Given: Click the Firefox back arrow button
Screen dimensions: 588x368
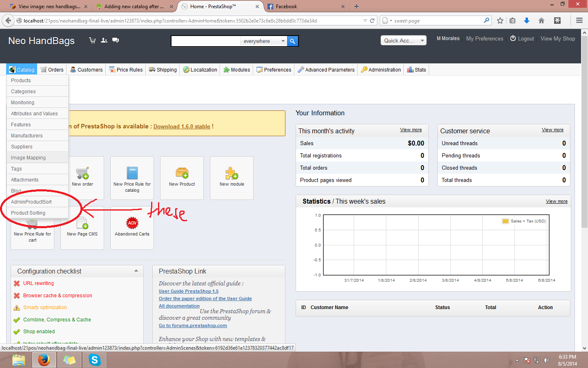Looking at the screenshot, I should [8, 20].
